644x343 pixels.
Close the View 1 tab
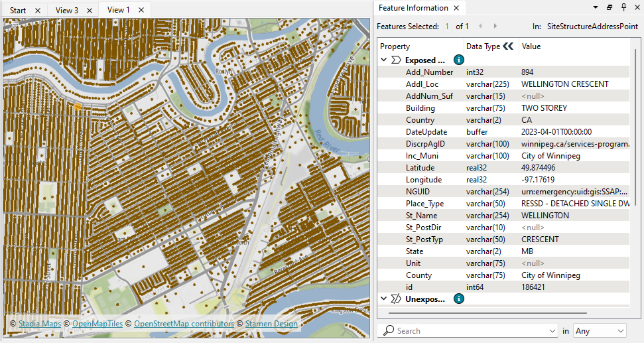141,10
